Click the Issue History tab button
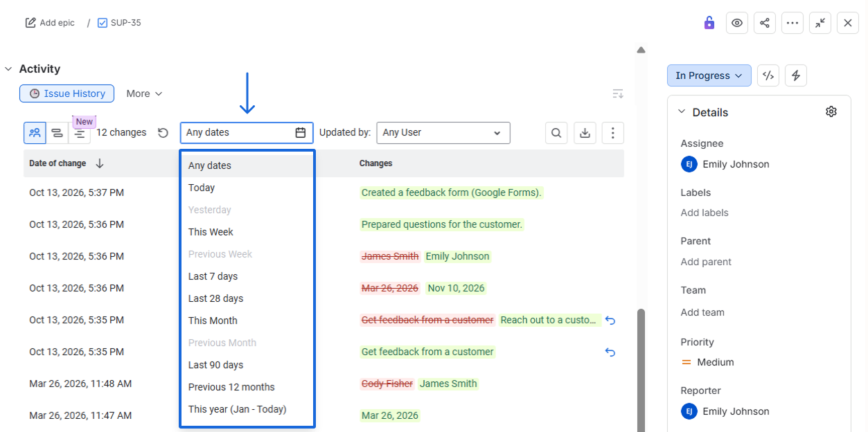Image resolution: width=868 pixels, height=432 pixels. tap(67, 93)
